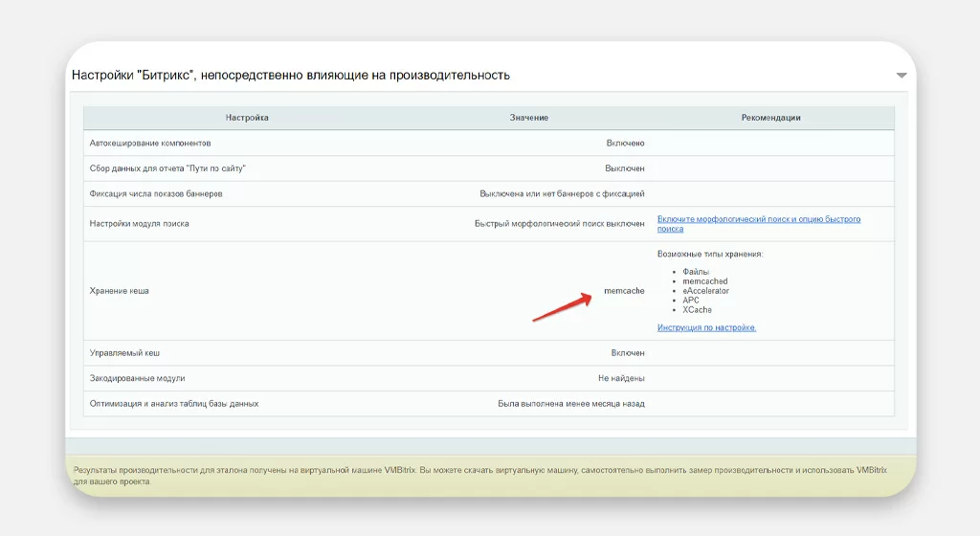Open the Инструкция по настройке link

click(706, 327)
